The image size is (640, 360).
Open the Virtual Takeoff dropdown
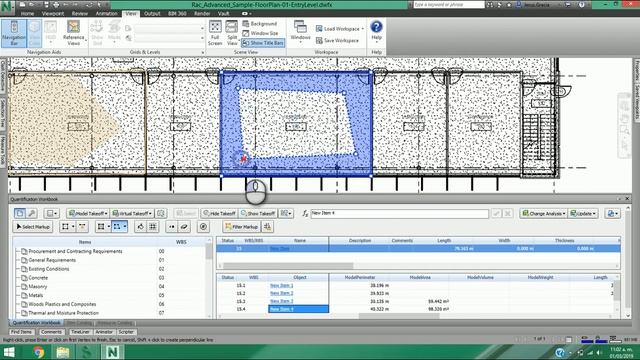tap(132, 213)
